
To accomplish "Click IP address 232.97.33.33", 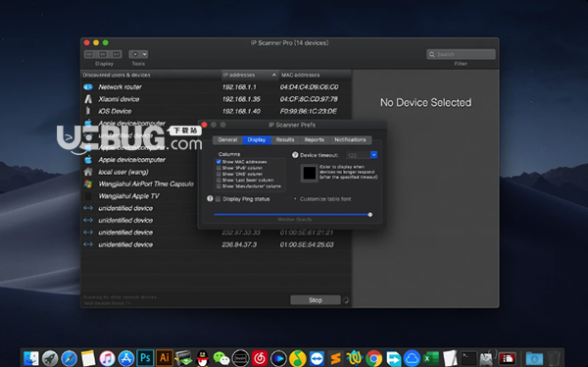I will [x=241, y=233].
